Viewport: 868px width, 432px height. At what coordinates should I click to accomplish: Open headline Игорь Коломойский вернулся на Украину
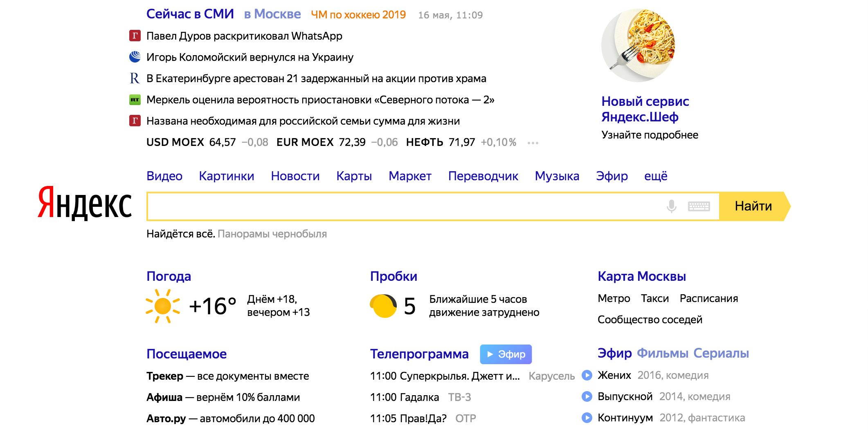click(250, 57)
